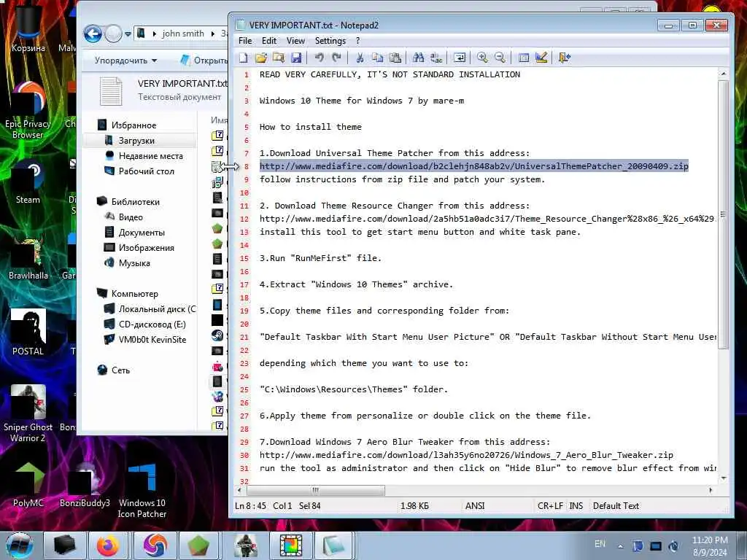Click the Exit door toolbar icon

pyautogui.click(x=564, y=58)
